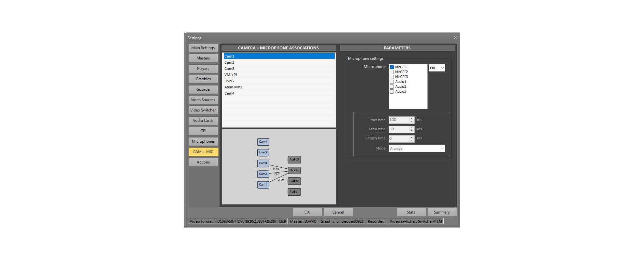Open the Video Switcher settings tab

pyautogui.click(x=203, y=110)
